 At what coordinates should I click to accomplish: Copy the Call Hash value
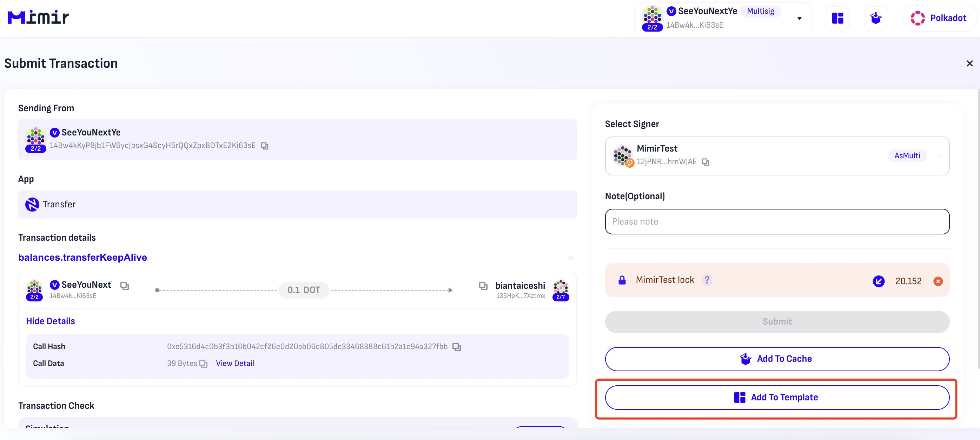point(457,347)
